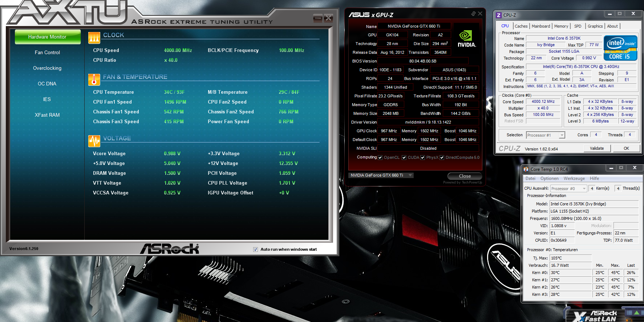Minimize the AXTU window

click(x=317, y=18)
